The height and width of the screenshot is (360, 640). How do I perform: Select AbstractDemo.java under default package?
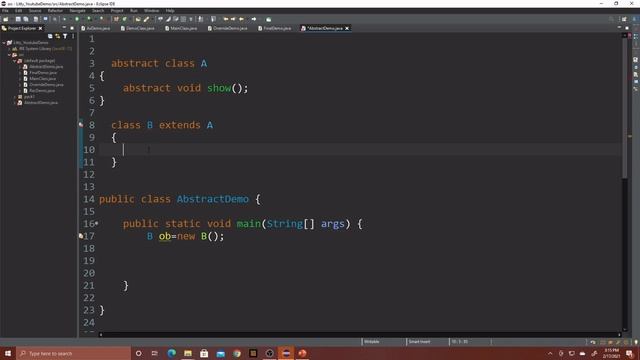[x=46, y=67]
